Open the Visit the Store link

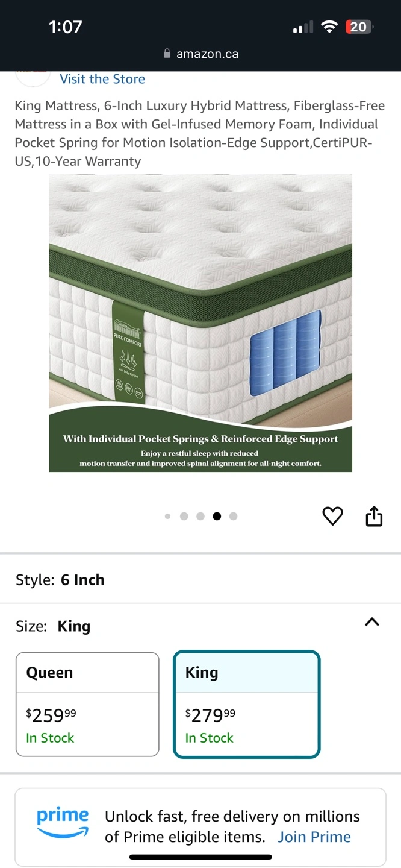click(102, 79)
